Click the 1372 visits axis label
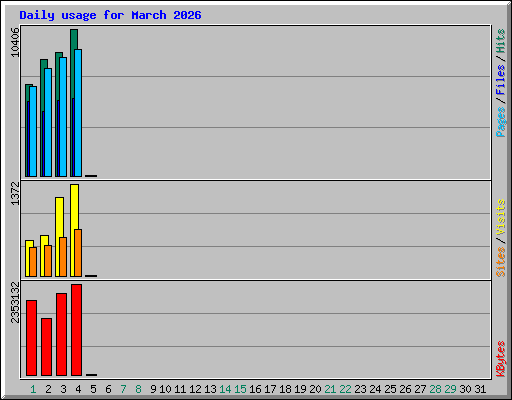The width and height of the screenshot is (512, 400). coord(15,193)
